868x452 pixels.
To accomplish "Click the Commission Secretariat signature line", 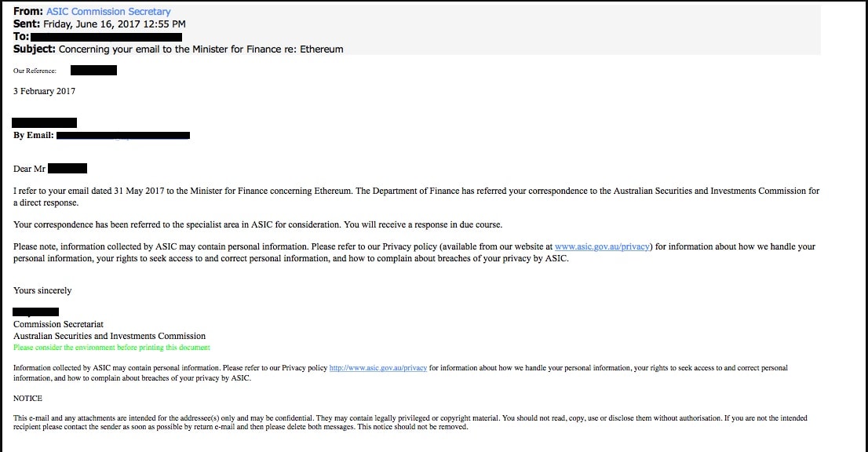I will pyautogui.click(x=58, y=324).
